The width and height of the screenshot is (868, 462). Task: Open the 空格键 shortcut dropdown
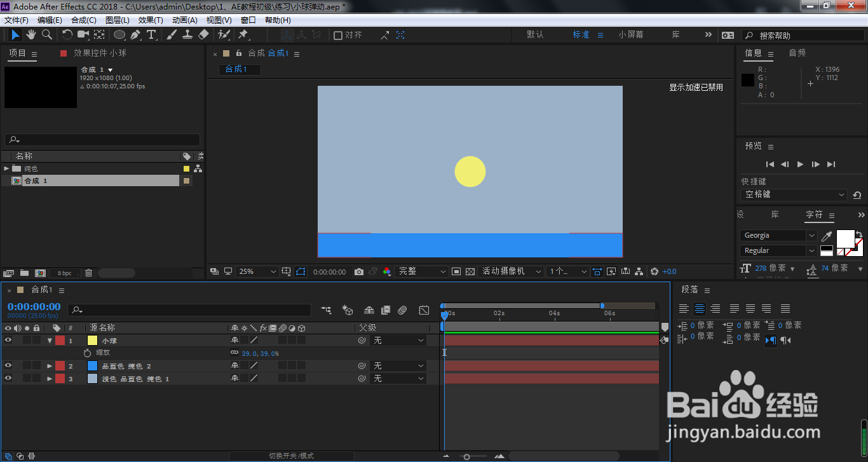[794, 194]
